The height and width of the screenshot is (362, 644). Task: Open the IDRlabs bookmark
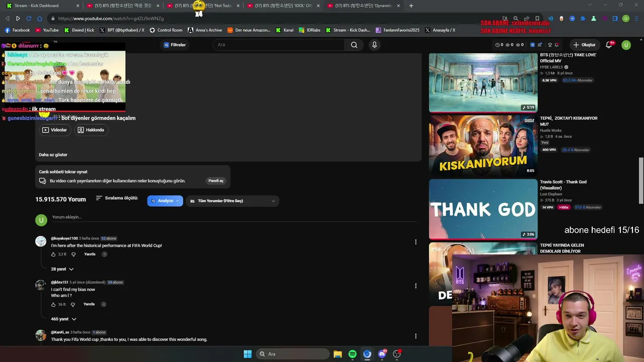[309, 30]
